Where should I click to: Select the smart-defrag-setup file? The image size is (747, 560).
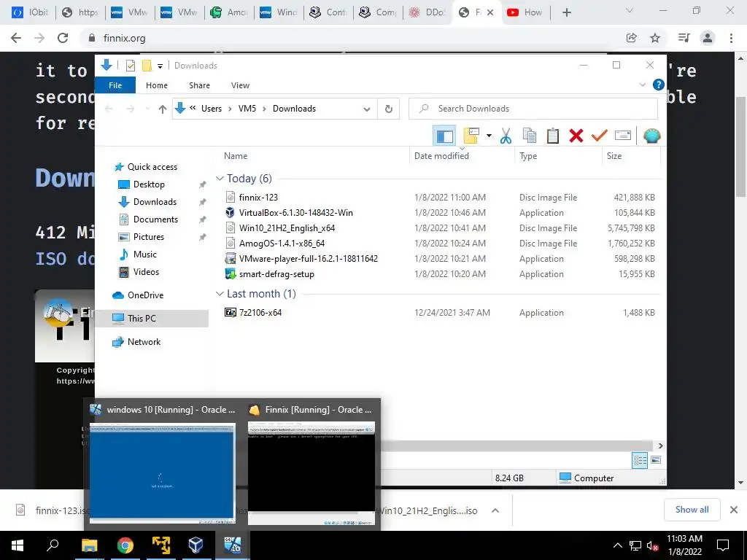[276, 274]
